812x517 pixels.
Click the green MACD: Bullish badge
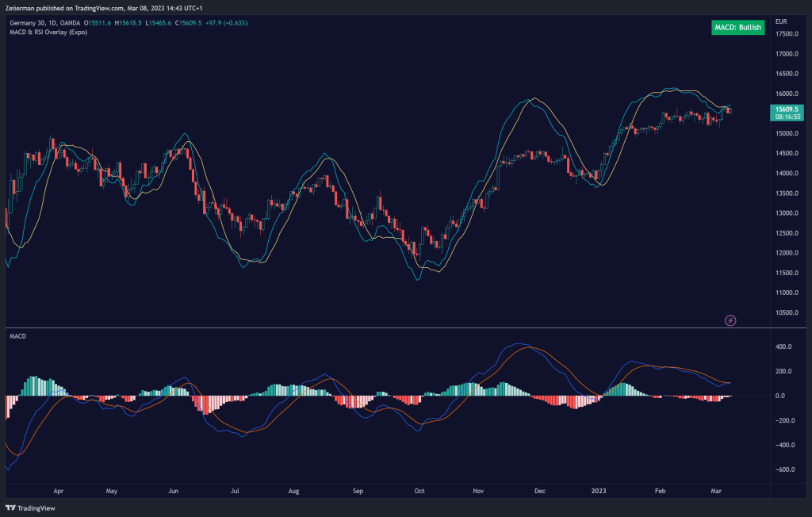[737, 28]
